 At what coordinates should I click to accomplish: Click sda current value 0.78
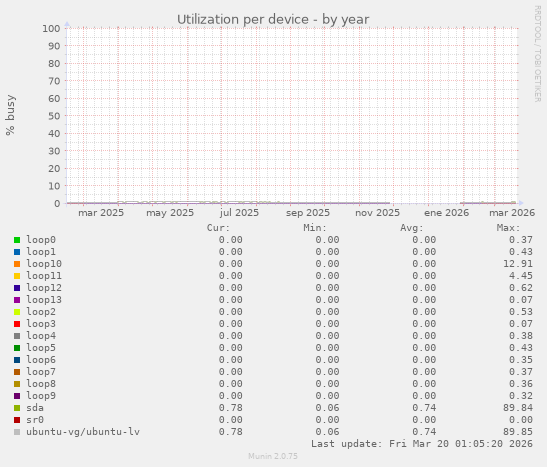point(231,408)
